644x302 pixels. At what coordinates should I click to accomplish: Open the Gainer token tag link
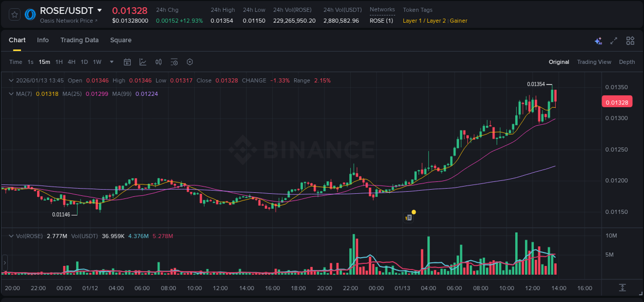(459, 21)
